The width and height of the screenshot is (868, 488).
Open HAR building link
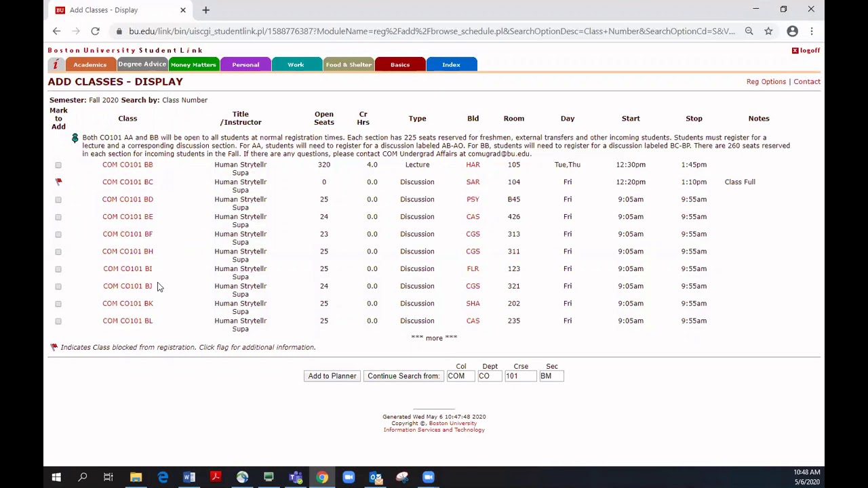(x=473, y=165)
